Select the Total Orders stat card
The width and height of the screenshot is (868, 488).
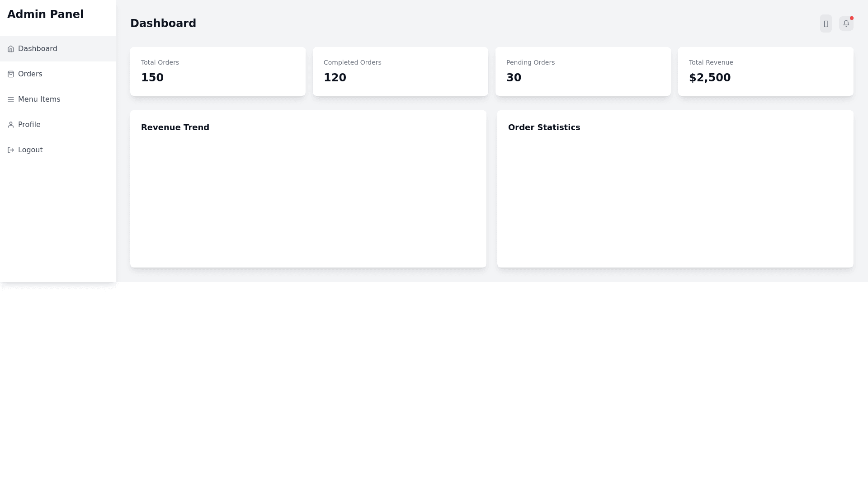pyautogui.click(x=217, y=71)
